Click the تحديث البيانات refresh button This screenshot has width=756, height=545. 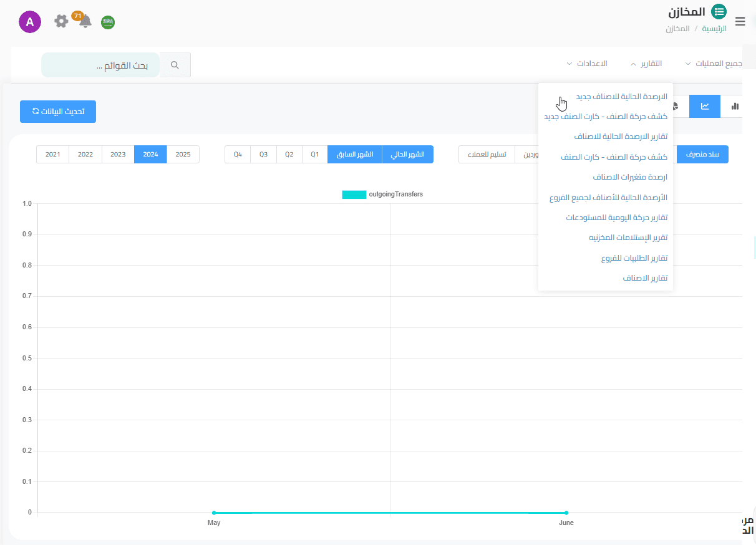pyautogui.click(x=58, y=112)
